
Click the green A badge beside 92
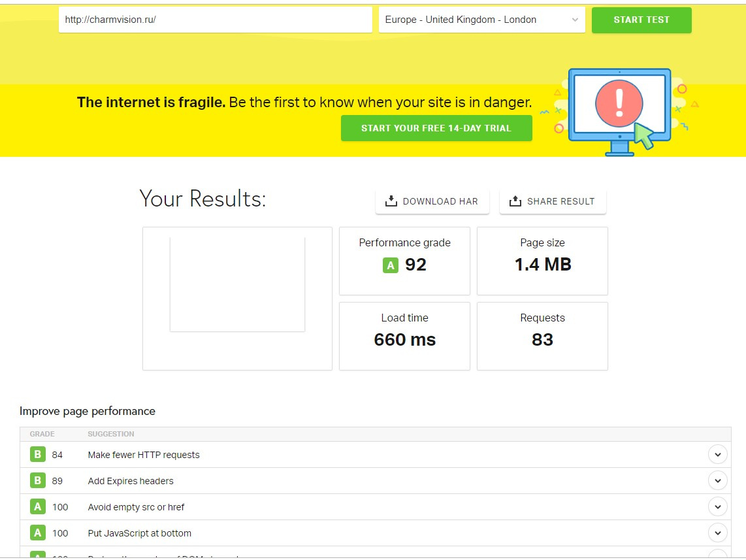[x=391, y=265]
